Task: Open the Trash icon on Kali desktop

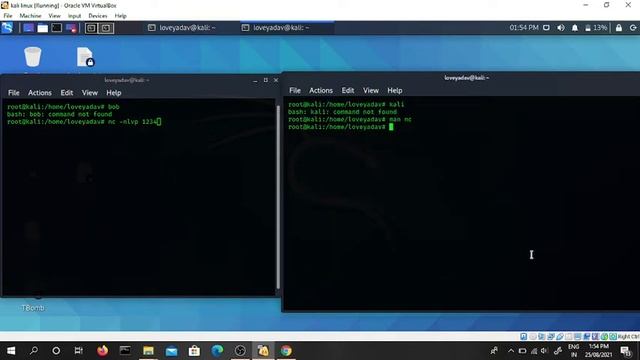Action: 33,56
